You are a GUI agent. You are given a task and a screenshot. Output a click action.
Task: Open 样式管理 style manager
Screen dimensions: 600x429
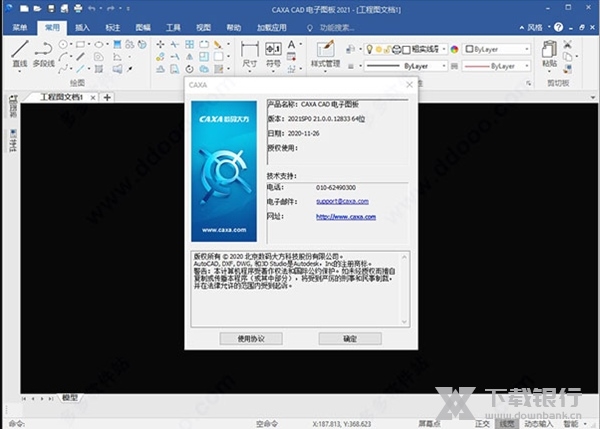coord(325,54)
